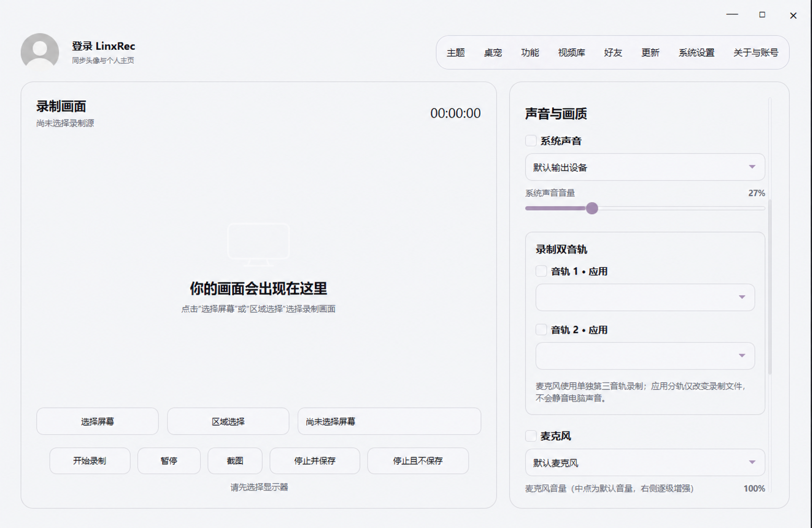The width and height of the screenshot is (812, 528).
Task: Open the 功能 tab
Action: [x=530, y=53]
